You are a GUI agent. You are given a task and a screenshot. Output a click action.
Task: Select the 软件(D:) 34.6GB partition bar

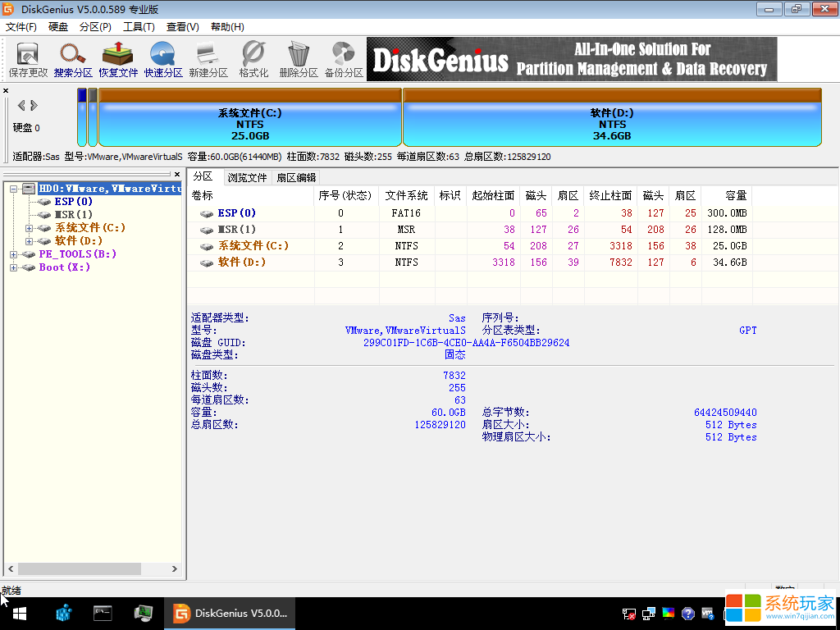(612, 117)
